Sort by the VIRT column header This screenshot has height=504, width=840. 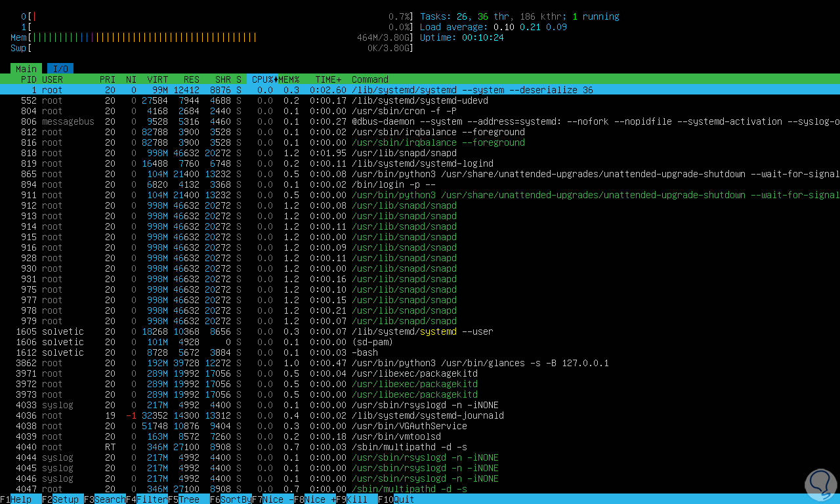coord(157,79)
